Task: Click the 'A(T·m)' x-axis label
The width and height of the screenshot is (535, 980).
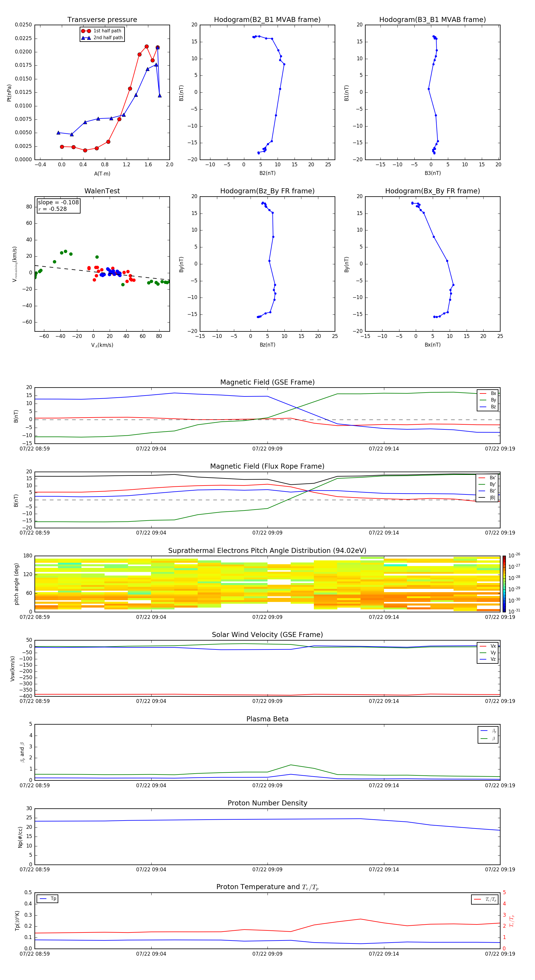Action: point(102,174)
